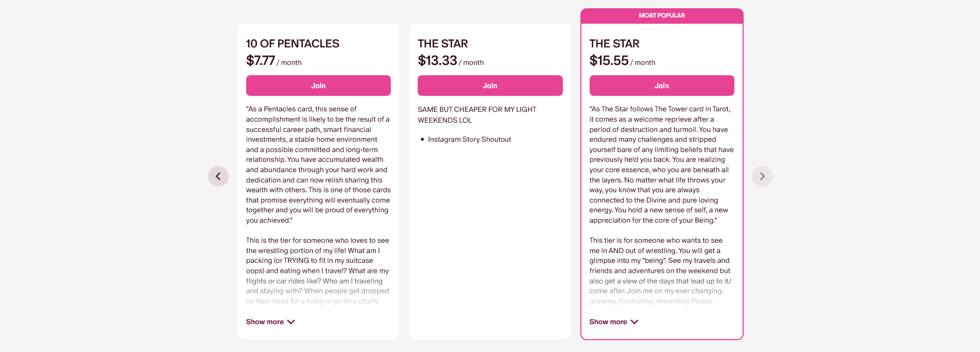The height and width of the screenshot is (352, 980).
Task: Click the Instagram Story Shoutout benefit
Action: coord(469,139)
